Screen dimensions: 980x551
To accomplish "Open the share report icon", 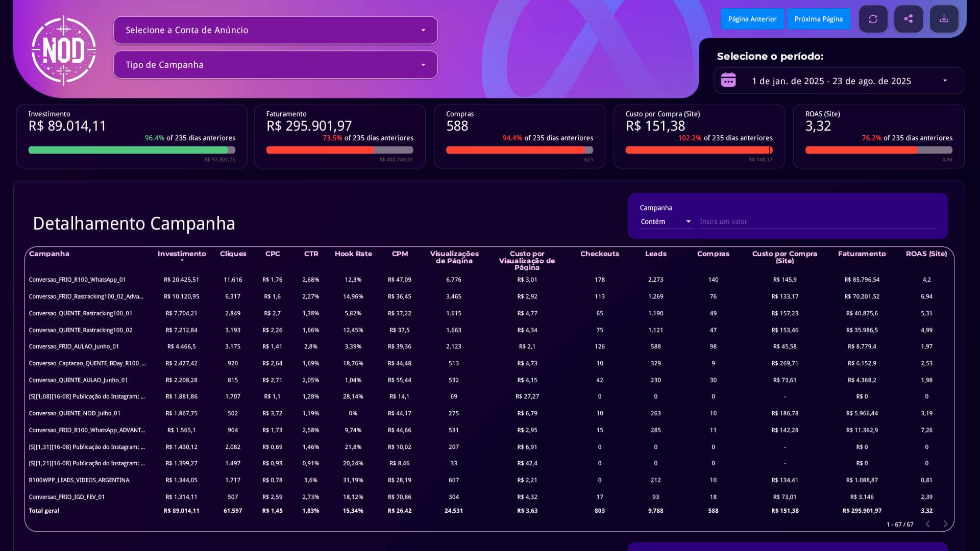I will pos(909,19).
